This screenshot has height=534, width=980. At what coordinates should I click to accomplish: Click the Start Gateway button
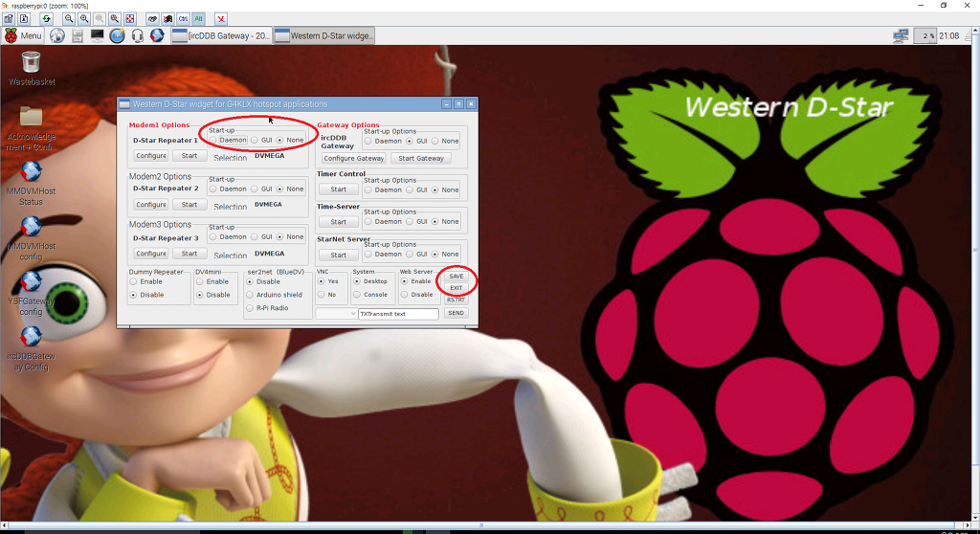[421, 158]
